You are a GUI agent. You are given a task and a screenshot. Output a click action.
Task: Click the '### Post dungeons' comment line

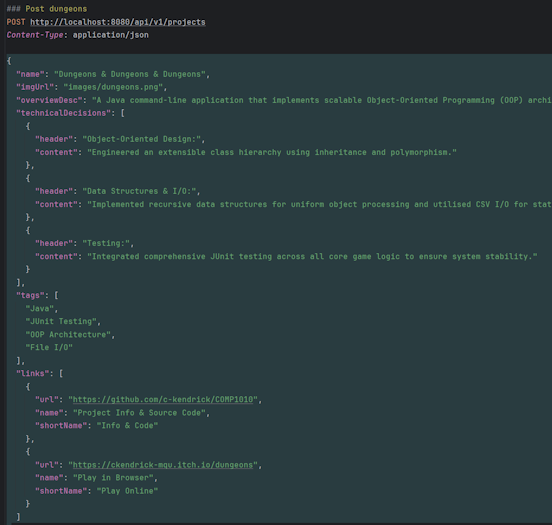(47, 9)
